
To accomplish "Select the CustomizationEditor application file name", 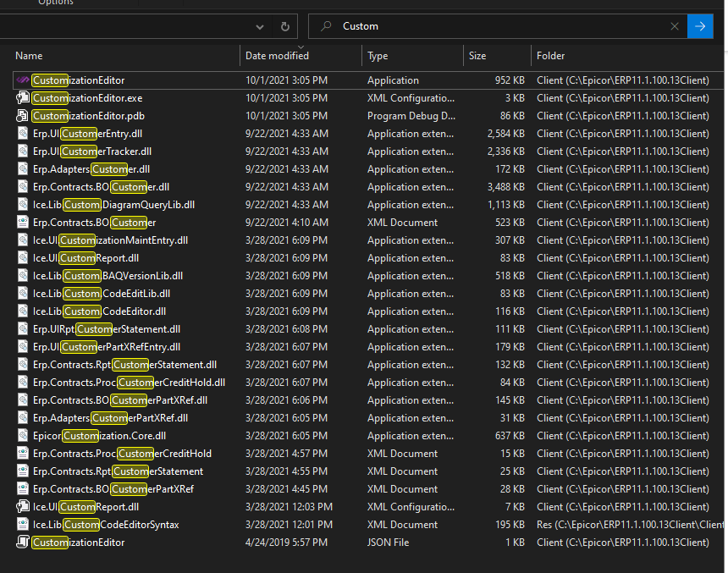I will tap(79, 80).
